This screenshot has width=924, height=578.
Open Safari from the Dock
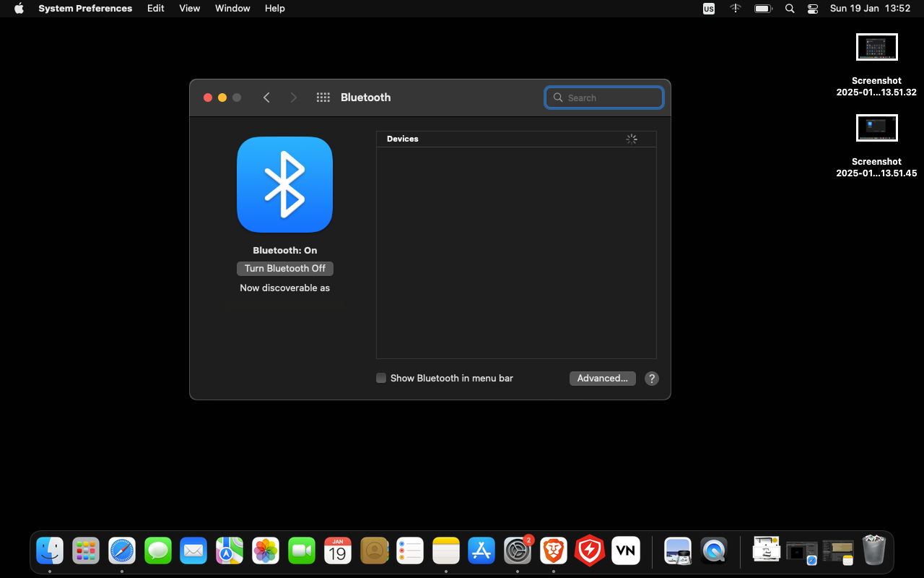click(x=121, y=551)
